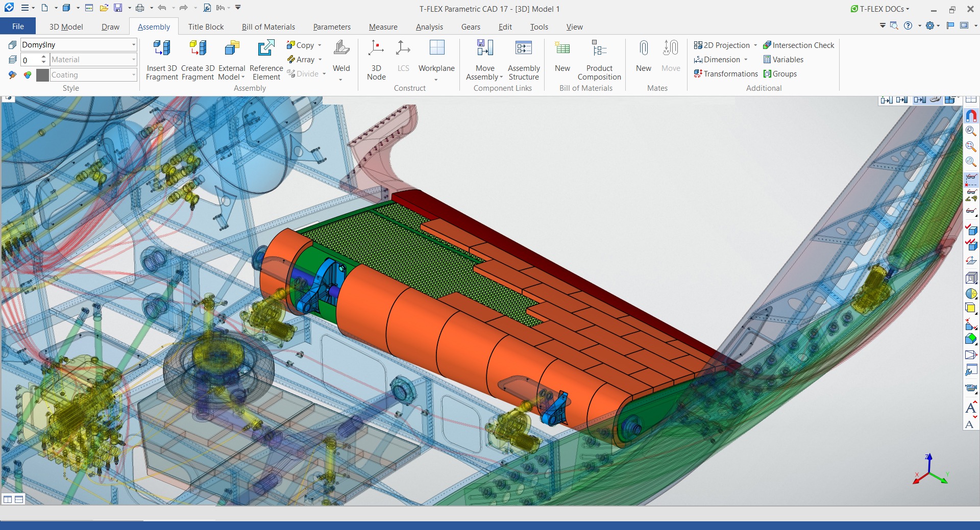This screenshot has height=530, width=980.
Task: Toggle the magnet snap button
Action: pos(971,116)
